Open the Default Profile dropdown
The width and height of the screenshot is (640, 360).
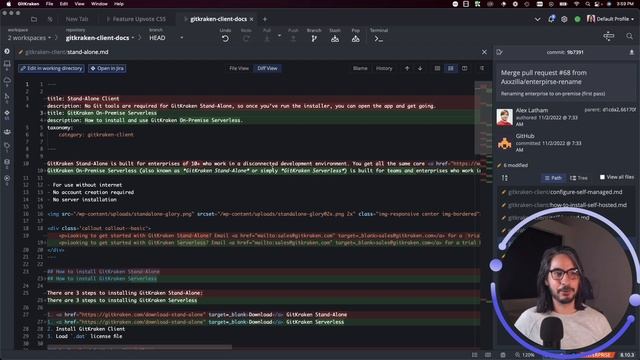tap(610, 19)
